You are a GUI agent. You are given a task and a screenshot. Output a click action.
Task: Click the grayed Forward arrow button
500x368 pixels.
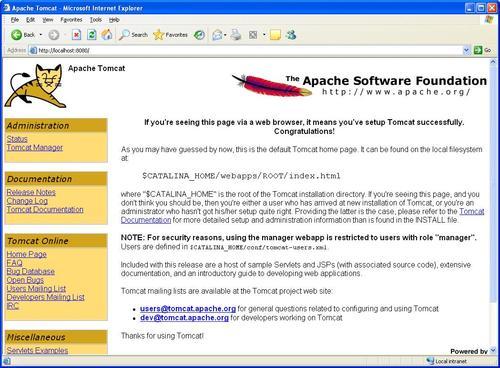[x=54, y=35]
